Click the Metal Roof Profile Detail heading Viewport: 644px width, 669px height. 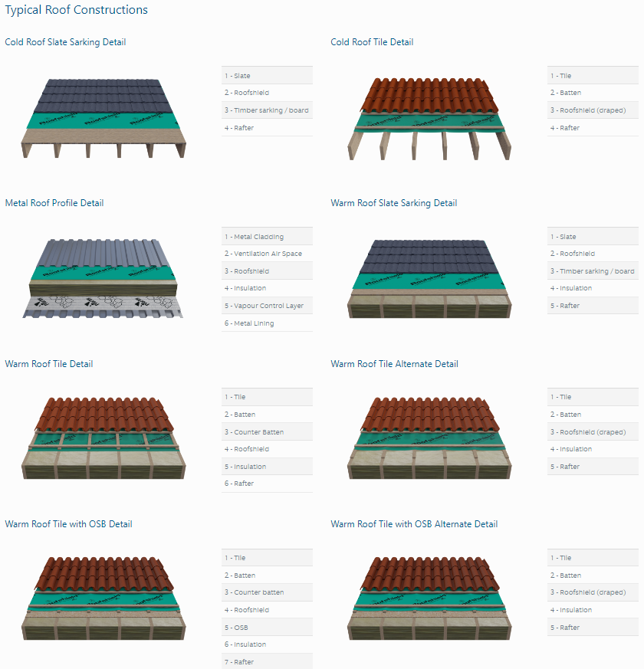pyautogui.click(x=54, y=203)
